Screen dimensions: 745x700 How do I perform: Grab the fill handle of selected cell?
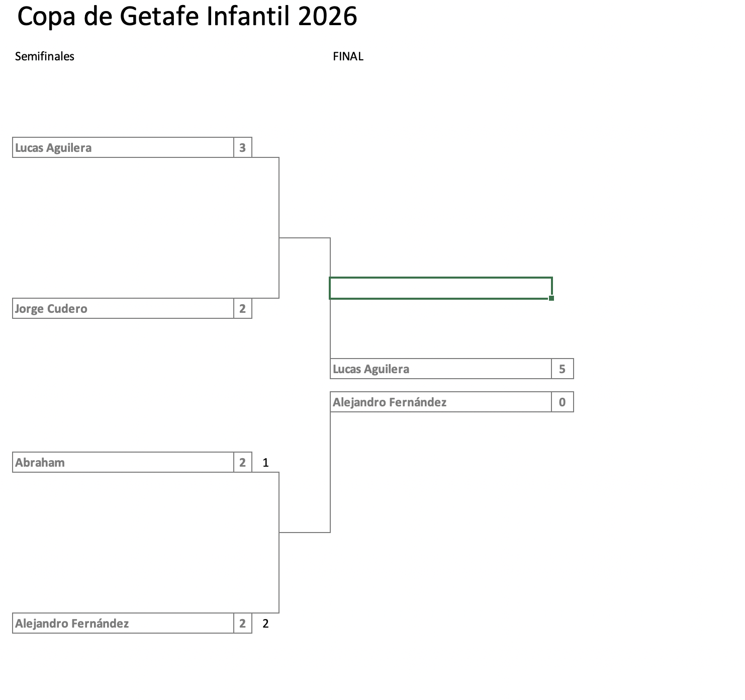[x=551, y=298]
